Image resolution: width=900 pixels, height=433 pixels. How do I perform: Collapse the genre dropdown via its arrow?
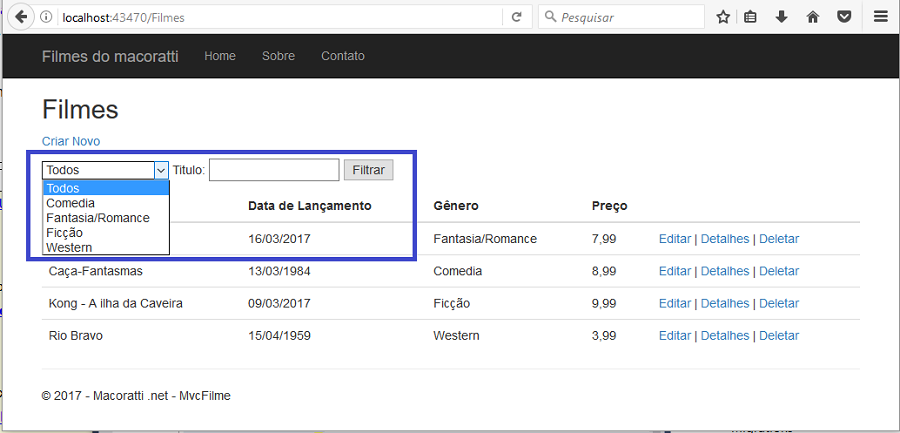161,171
